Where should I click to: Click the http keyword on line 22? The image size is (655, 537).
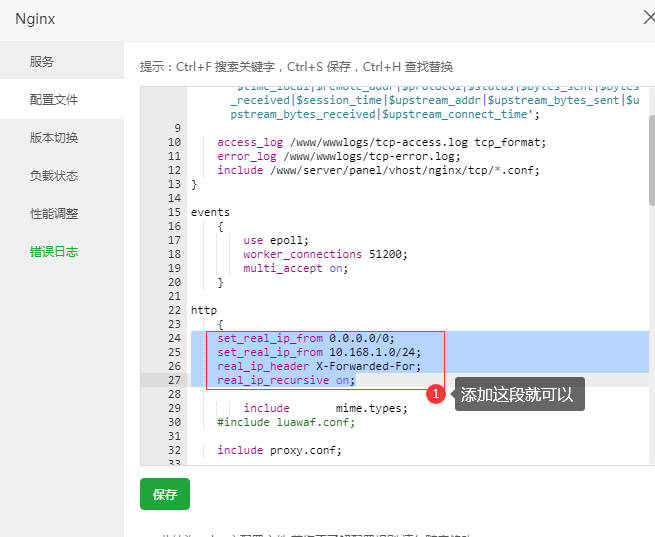click(x=204, y=310)
